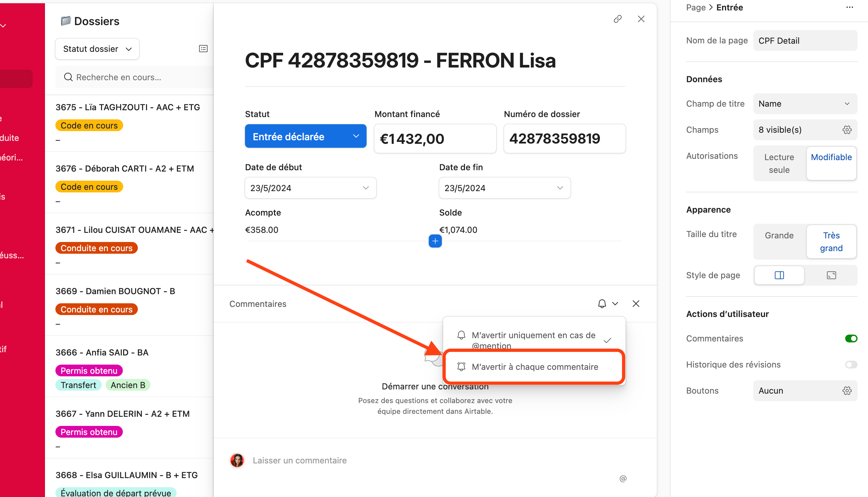Viewport: 868px width, 497px height.
Task: Click the Numéro de dossier field
Action: [564, 139]
